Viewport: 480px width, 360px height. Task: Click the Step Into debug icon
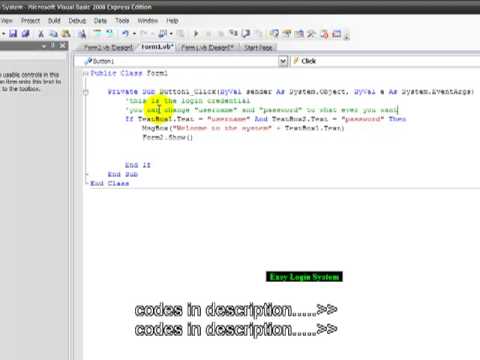pyautogui.click(x=233, y=34)
